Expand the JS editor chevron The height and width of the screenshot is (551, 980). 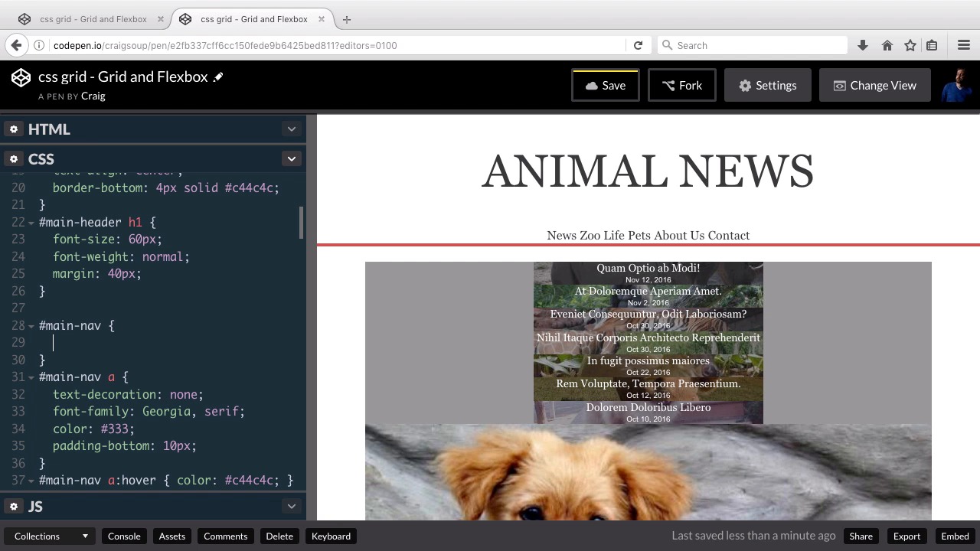[291, 507]
